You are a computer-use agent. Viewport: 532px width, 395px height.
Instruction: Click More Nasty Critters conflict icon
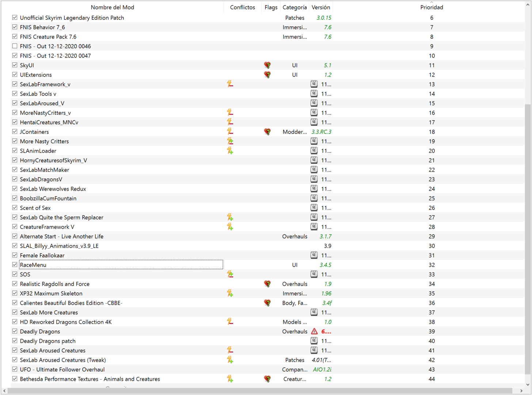230,141
